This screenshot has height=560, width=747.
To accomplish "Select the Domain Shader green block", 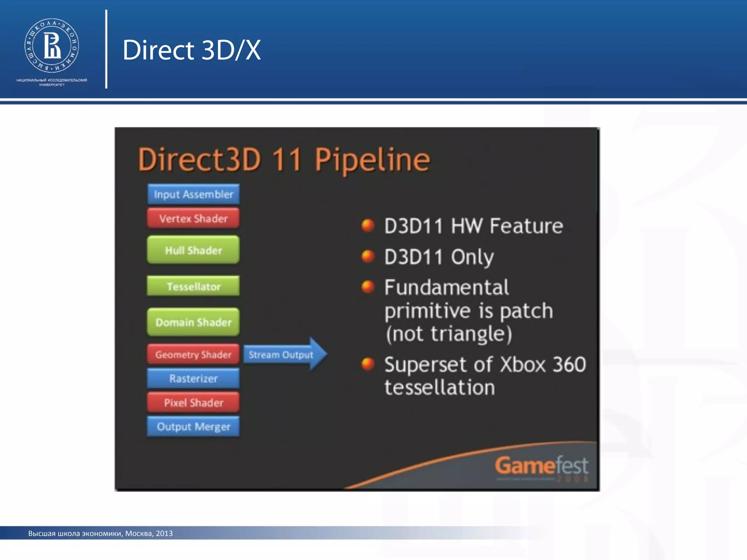I will coord(193,322).
